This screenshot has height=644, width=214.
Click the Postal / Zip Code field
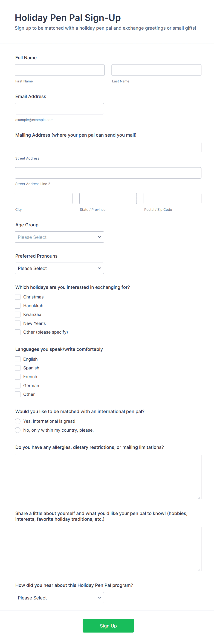click(x=172, y=198)
